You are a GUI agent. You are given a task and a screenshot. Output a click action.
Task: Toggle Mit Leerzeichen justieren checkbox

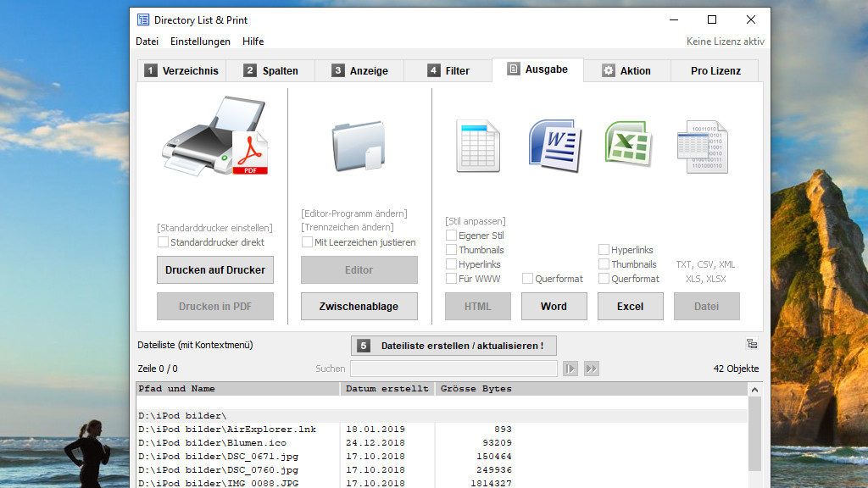tap(308, 242)
